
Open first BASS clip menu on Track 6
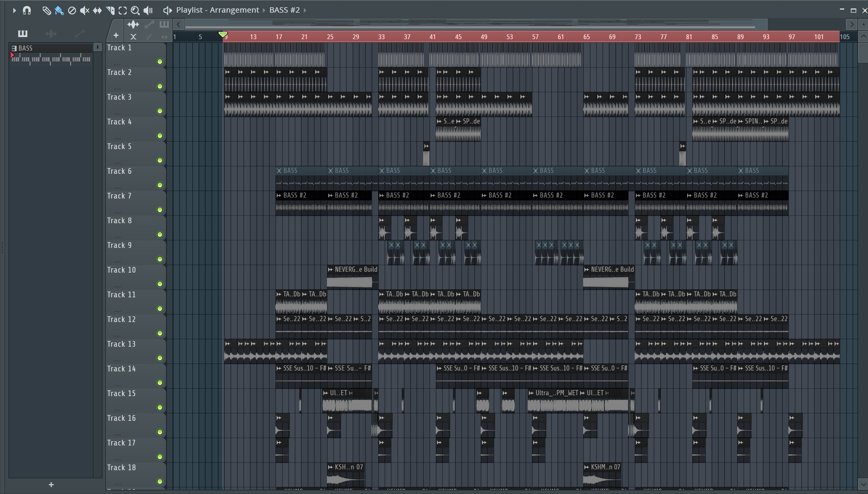coord(279,171)
